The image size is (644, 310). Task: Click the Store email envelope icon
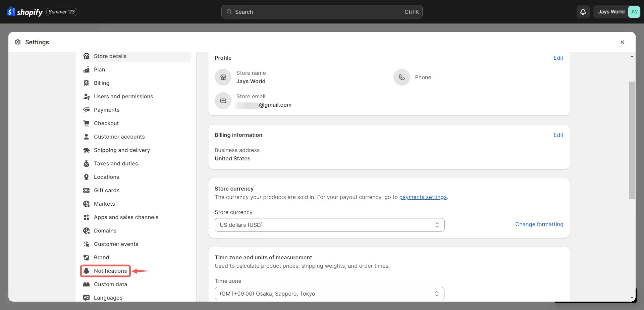tap(223, 101)
